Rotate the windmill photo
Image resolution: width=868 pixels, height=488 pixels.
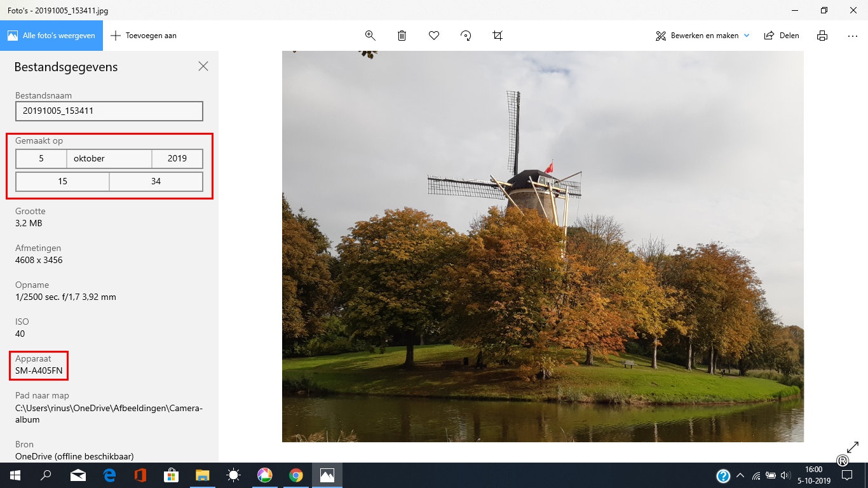pos(465,36)
